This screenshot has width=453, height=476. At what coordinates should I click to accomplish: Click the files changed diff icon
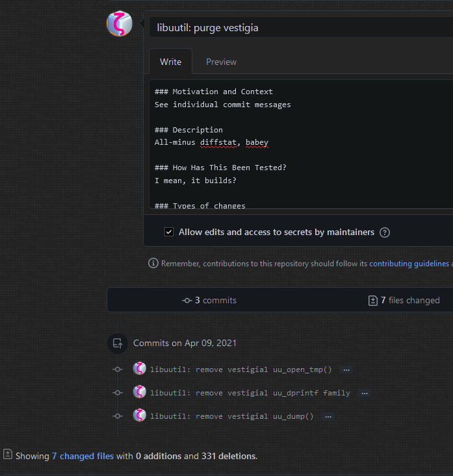point(373,301)
